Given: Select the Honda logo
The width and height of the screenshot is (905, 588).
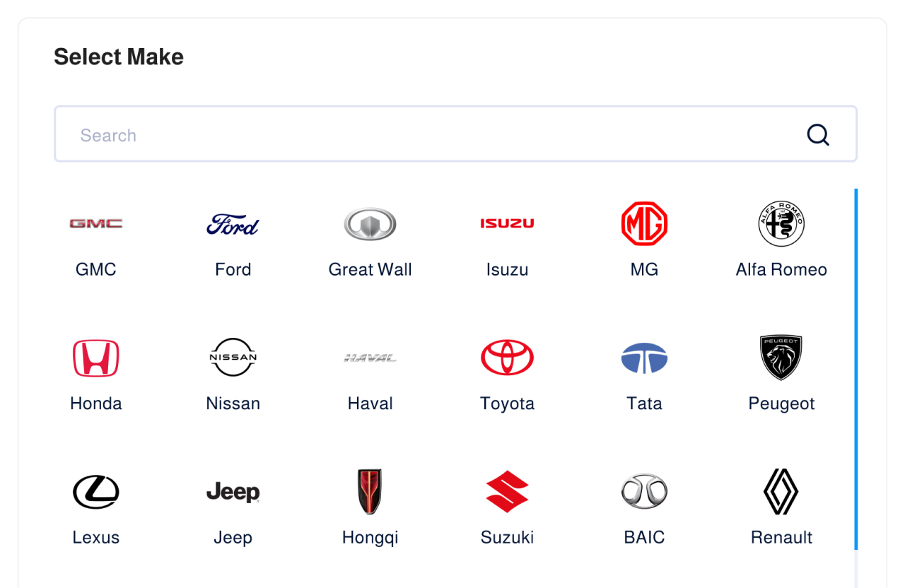Looking at the screenshot, I should tap(96, 358).
